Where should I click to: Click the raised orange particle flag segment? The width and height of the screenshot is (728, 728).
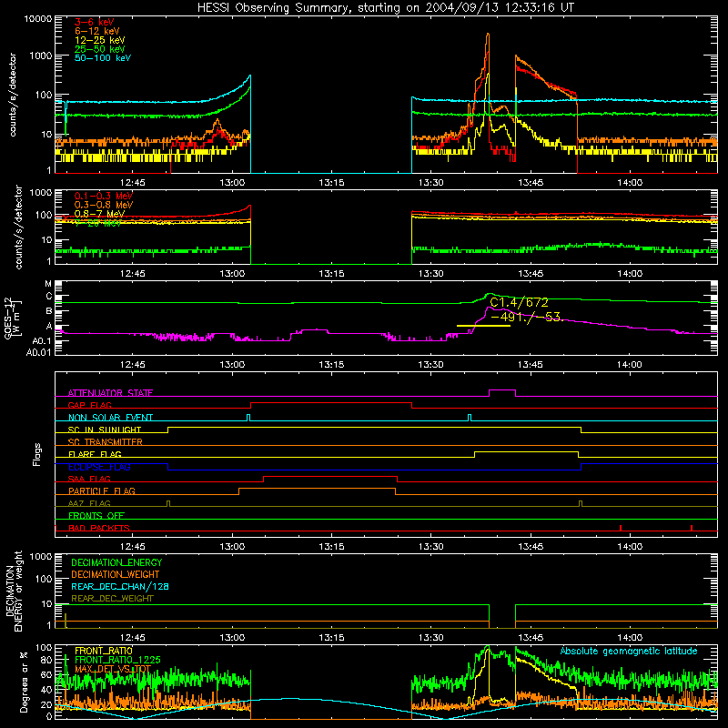pos(317,489)
